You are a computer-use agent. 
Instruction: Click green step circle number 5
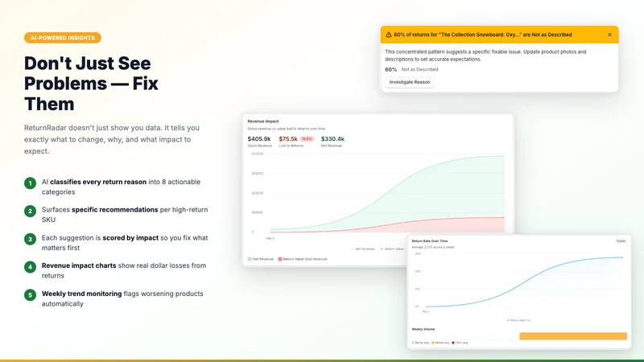click(30, 294)
